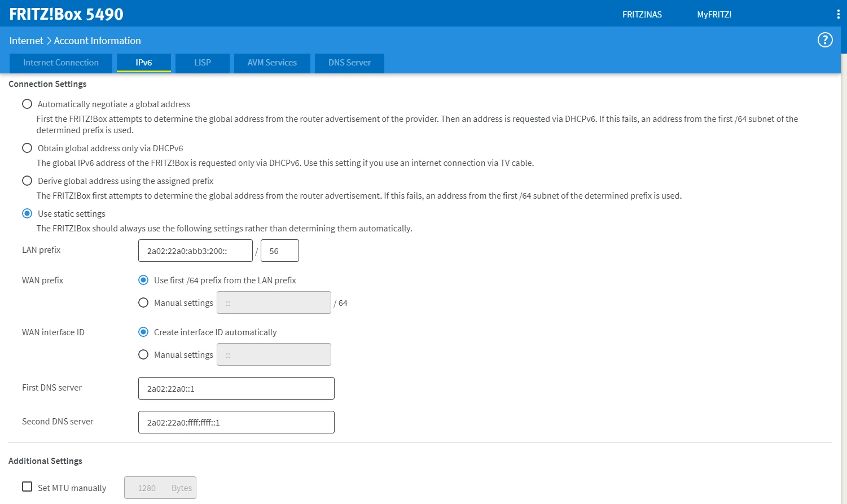Click the WAN prefix manual address field
Viewport: 847px width, 504px height.
coord(274,303)
